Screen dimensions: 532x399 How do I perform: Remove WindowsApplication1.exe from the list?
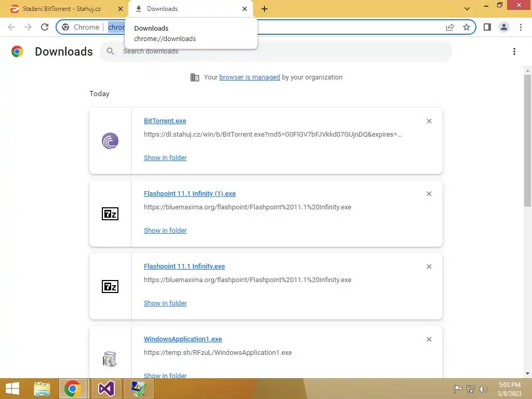(429, 339)
